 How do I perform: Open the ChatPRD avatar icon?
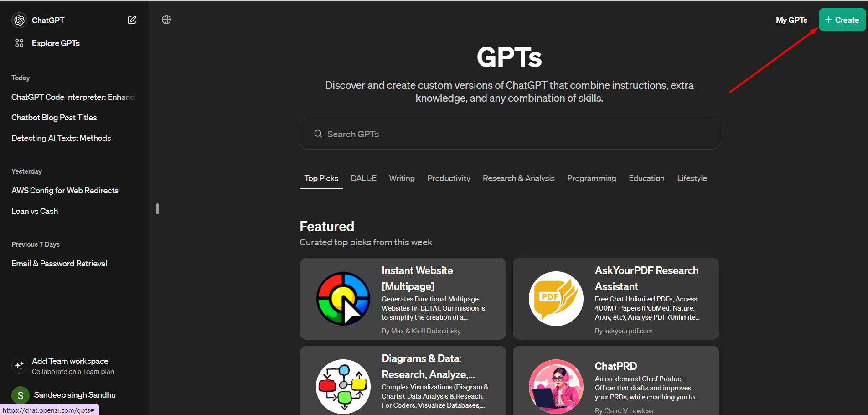coord(556,386)
